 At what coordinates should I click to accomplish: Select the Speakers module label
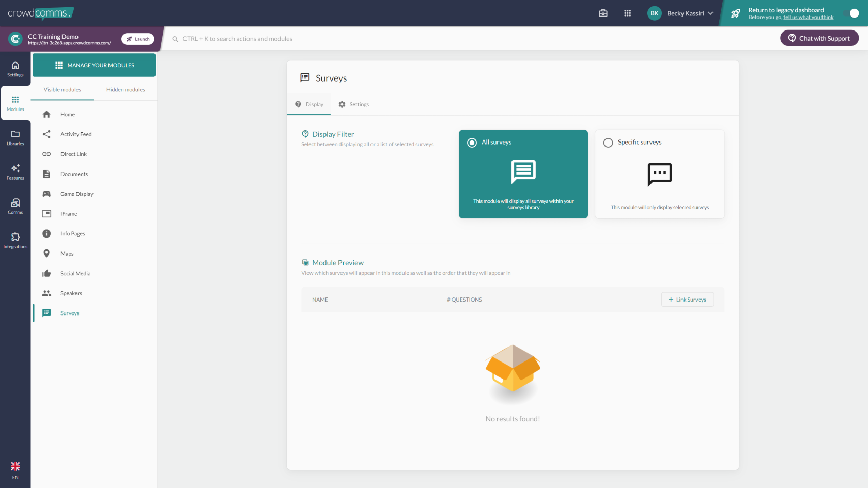click(x=71, y=293)
